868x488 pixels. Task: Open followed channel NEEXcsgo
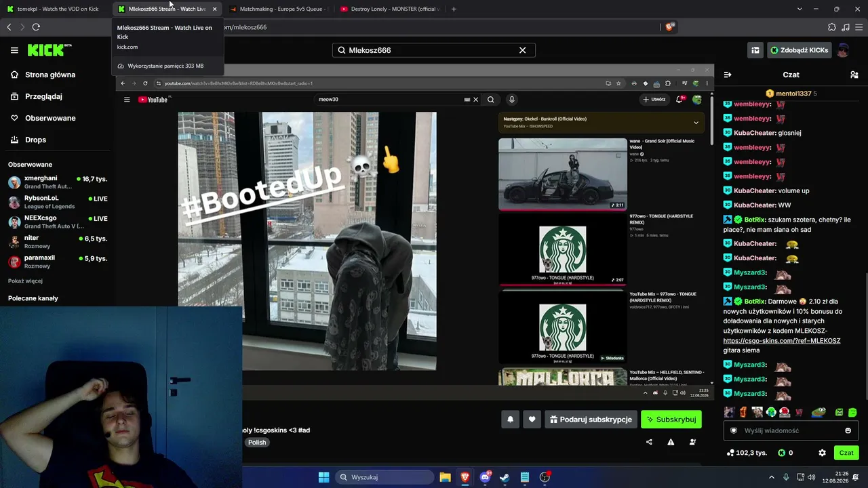57,222
